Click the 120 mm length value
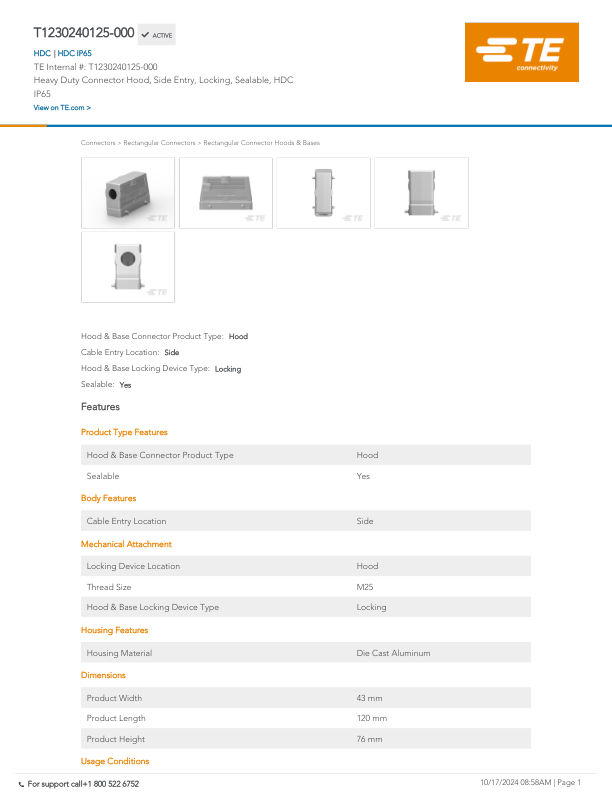Image resolution: width=612 pixels, height=792 pixels. [x=372, y=718]
